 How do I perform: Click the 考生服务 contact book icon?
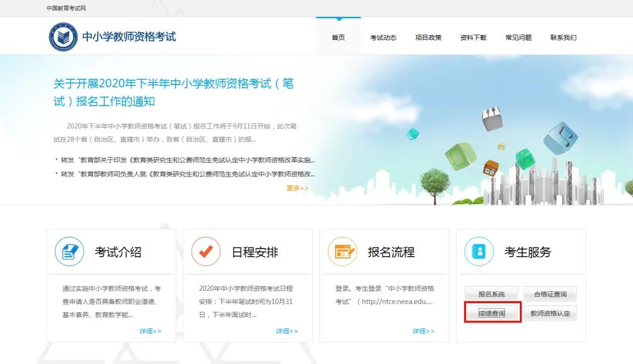click(x=479, y=252)
